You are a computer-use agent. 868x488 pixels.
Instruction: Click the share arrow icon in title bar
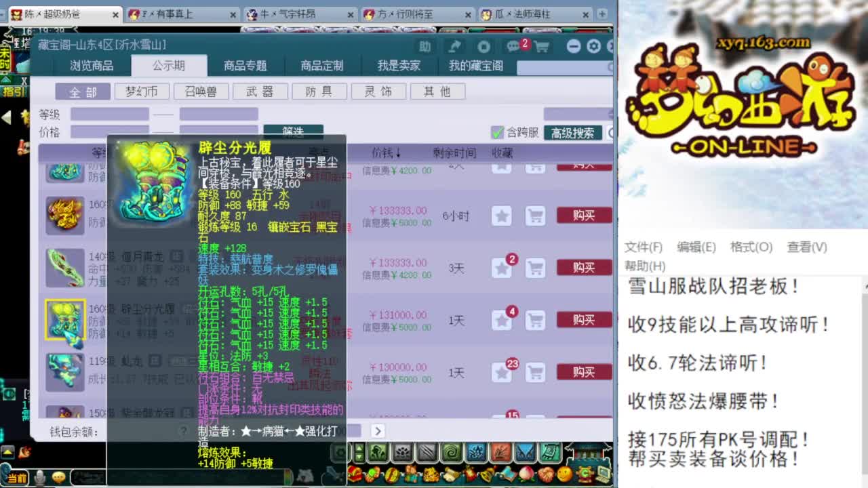click(454, 46)
